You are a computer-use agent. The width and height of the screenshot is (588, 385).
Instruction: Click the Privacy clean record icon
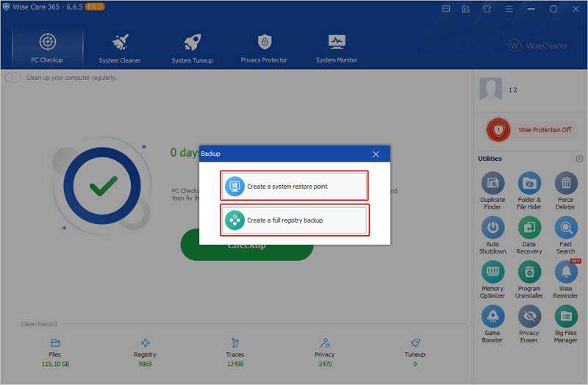(325, 342)
